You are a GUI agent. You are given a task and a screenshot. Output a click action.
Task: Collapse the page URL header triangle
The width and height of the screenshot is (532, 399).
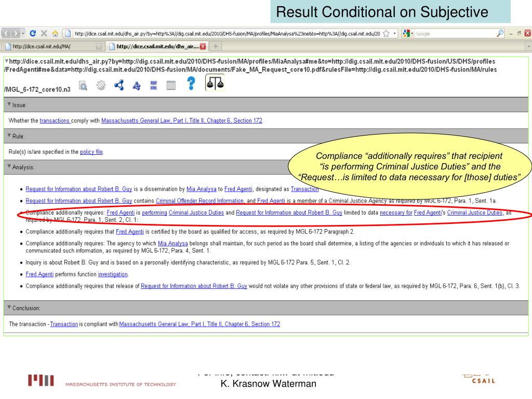pyautogui.click(x=6, y=61)
